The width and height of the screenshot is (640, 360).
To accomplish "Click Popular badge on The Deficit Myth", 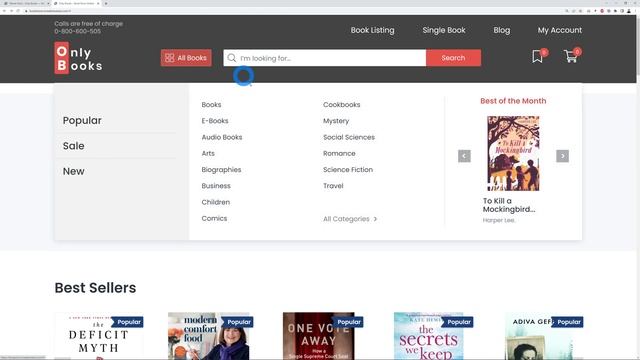I will coord(128,322).
